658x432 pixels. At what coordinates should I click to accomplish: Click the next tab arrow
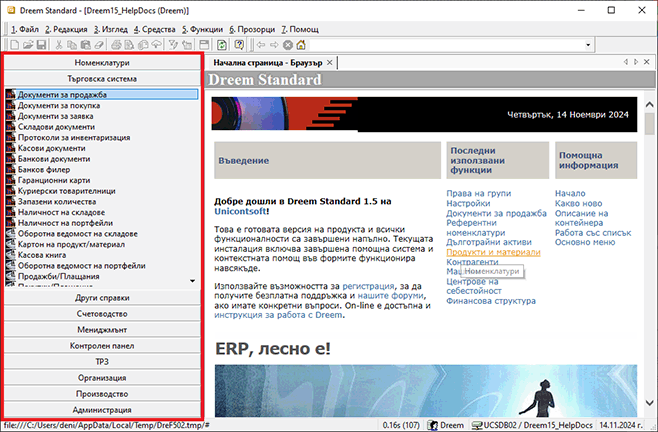coord(636,62)
